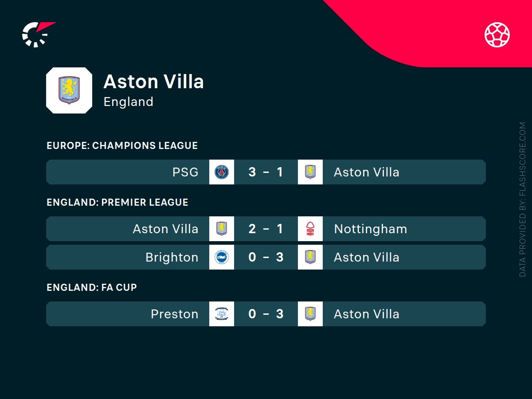The height and width of the screenshot is (399, 532).
Task: Click the England country label under the title
Action: click(x=128, y=102)
